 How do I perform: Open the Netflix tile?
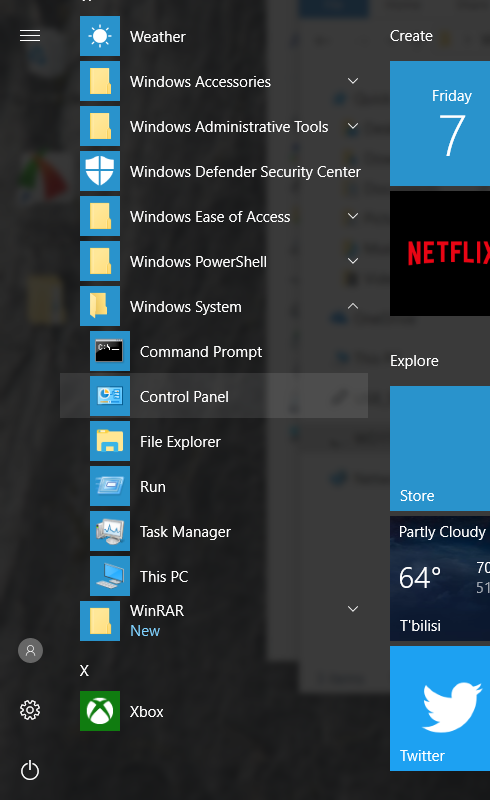pos(440,254)
